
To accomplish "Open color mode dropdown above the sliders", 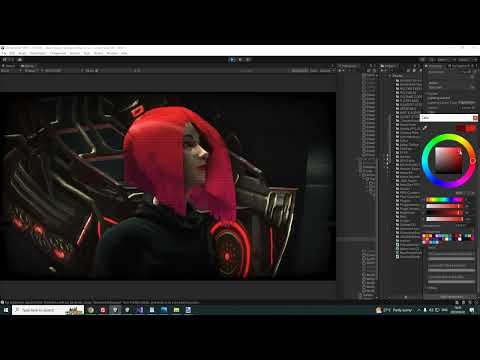I will click(466, 193).
